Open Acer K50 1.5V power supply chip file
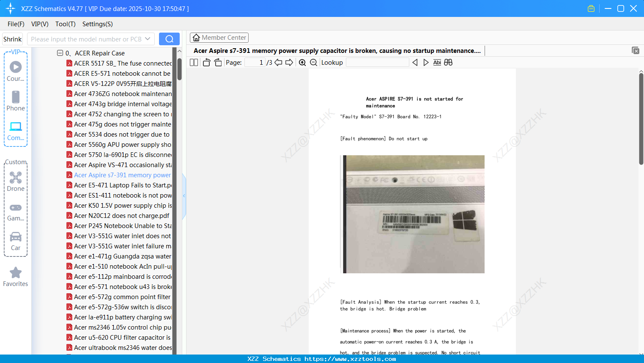The image size is (644, 363). coord(119,206)
